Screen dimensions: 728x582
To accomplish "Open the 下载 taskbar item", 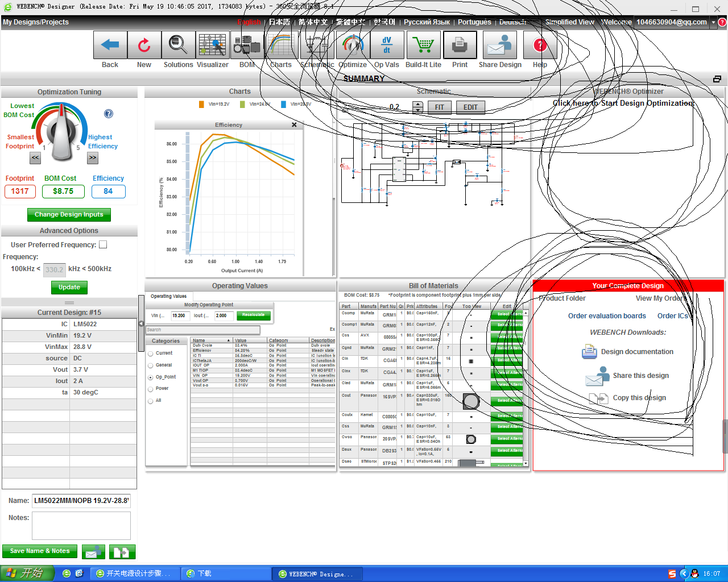I will click(x=225, y=573).
